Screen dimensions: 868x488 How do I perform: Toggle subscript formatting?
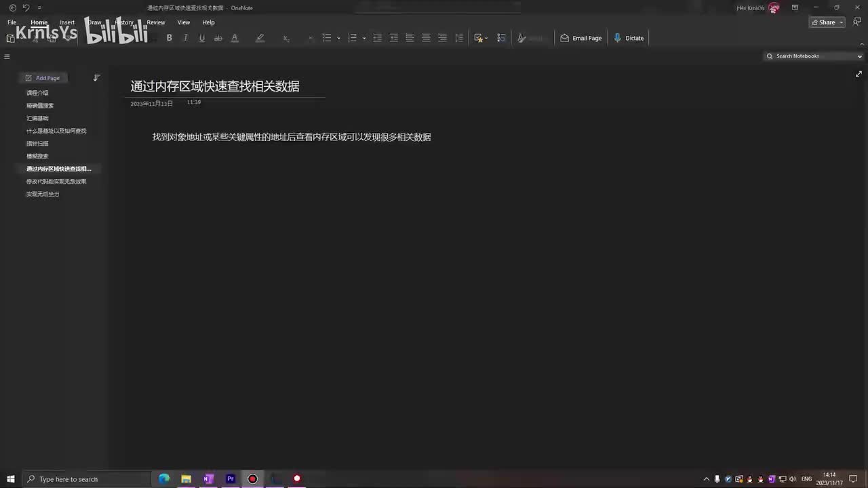point(286,39)
